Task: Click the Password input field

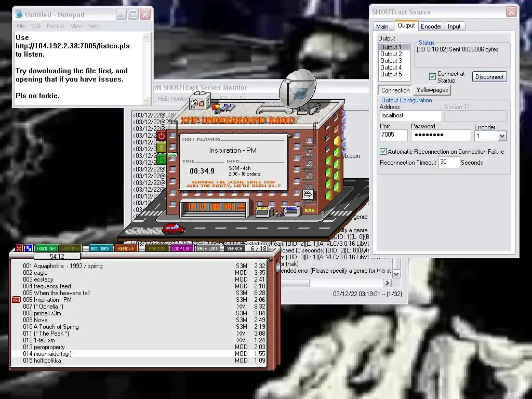Action: [441, 135]
